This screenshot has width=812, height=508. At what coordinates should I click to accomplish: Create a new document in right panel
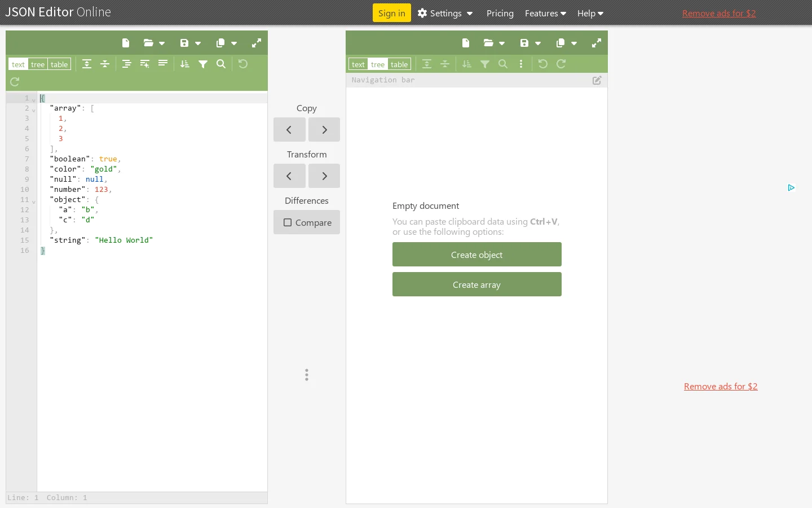466,43
